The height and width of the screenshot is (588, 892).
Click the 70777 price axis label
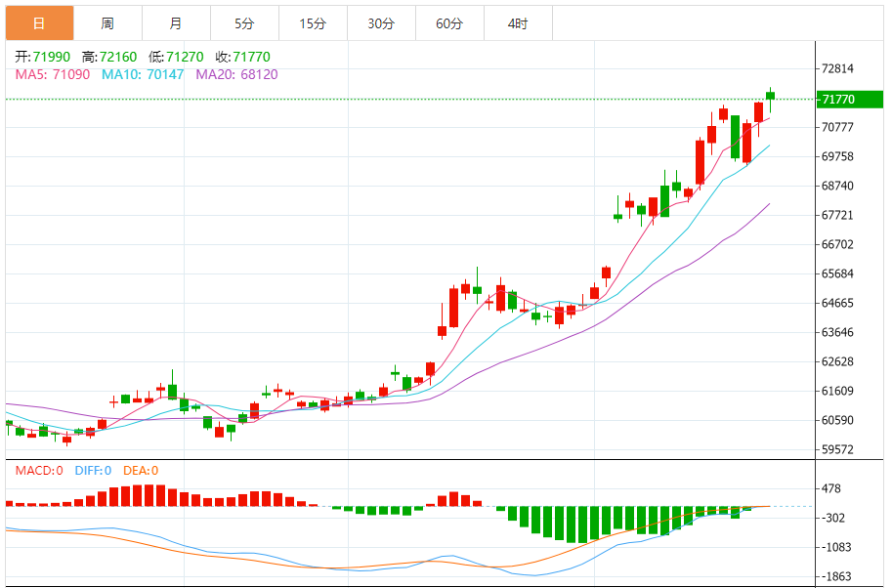(x=837, y=127)
